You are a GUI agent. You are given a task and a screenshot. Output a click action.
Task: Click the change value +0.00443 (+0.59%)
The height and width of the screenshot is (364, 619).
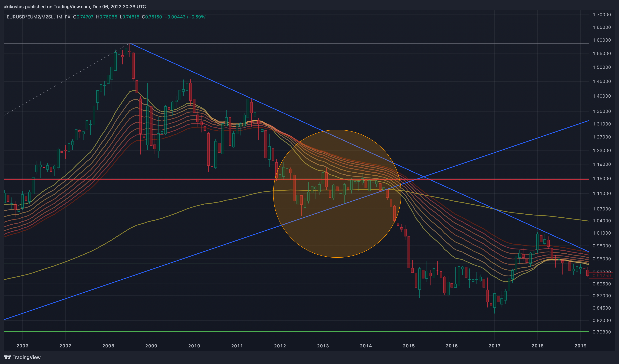(185, 17)
